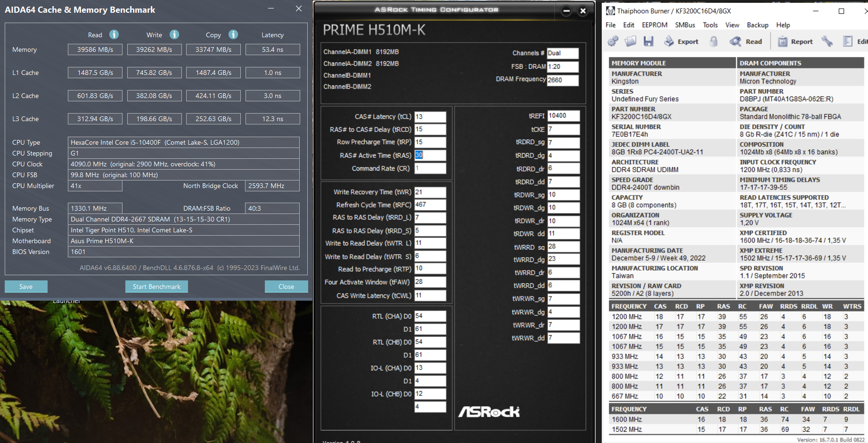Click the info icon next to Copy
This screenshot has height=443, width=868.
[x=233, y=34]
